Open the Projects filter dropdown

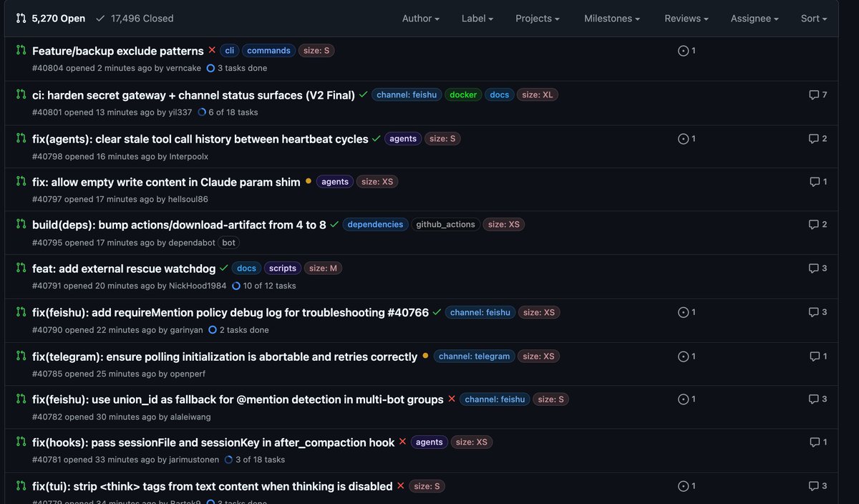click(538, 19)
